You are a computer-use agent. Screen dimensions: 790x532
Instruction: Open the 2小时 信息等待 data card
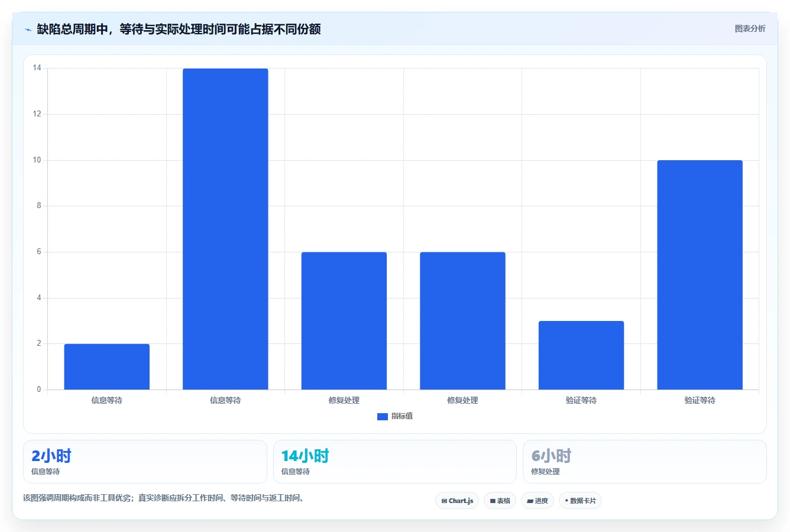[x=145, y=462]
